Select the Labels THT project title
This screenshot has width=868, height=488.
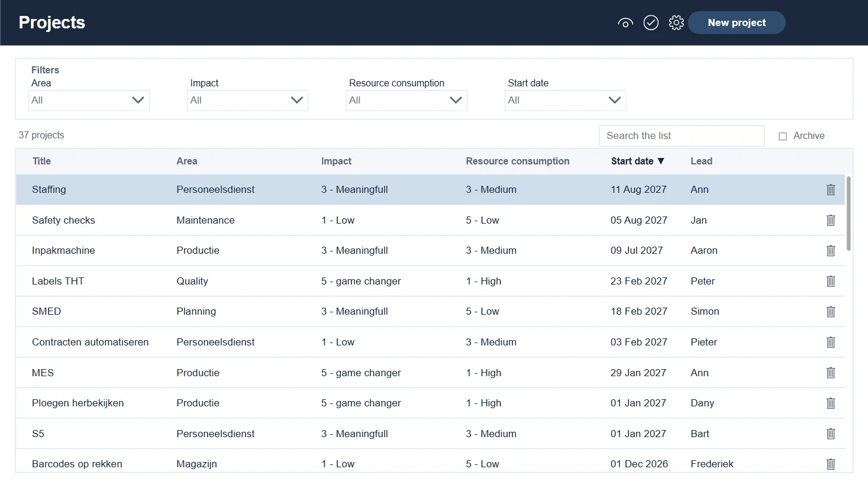click(x=58, y=281)
